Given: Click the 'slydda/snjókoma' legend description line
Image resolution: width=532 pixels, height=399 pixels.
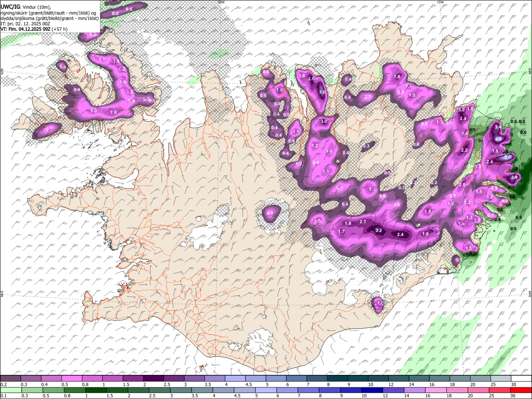Looking at the screenshot, I should (x=49, y=18).
